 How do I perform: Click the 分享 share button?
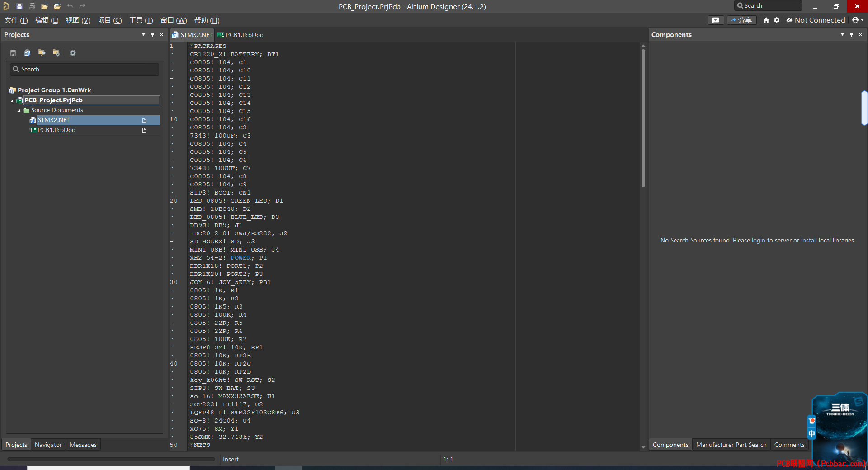(742, 20)
